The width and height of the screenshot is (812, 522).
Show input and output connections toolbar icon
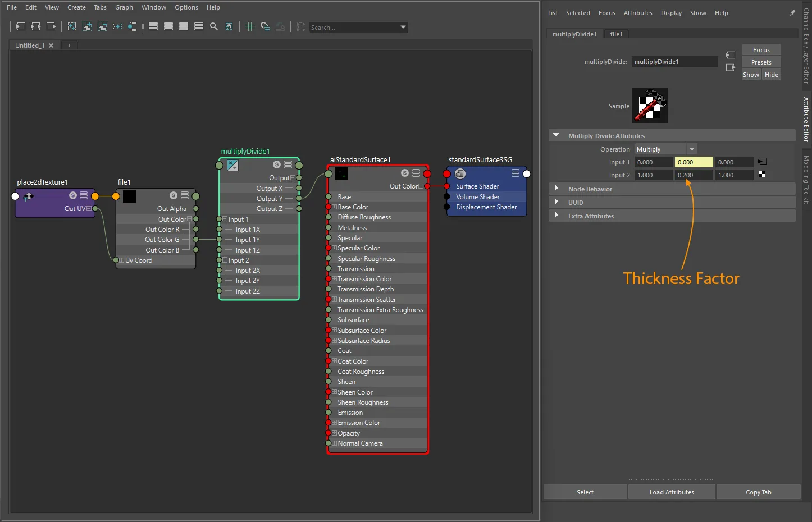click(x=35, y=26)
